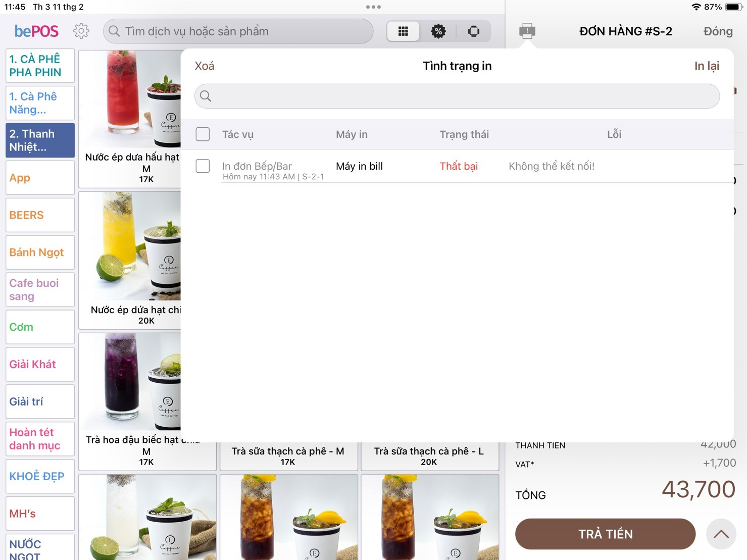Tap the Wi-Fi status icon
Image resolution: width=747 pixels, height=560 pixels.
pyautogui.click(x=696, y=7)
